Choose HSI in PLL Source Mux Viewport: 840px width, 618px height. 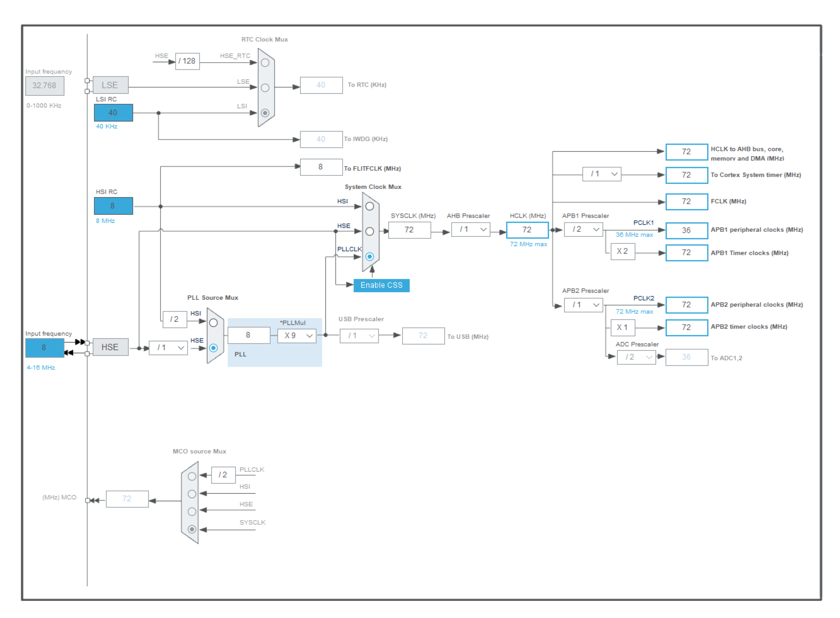click(213, 322)
